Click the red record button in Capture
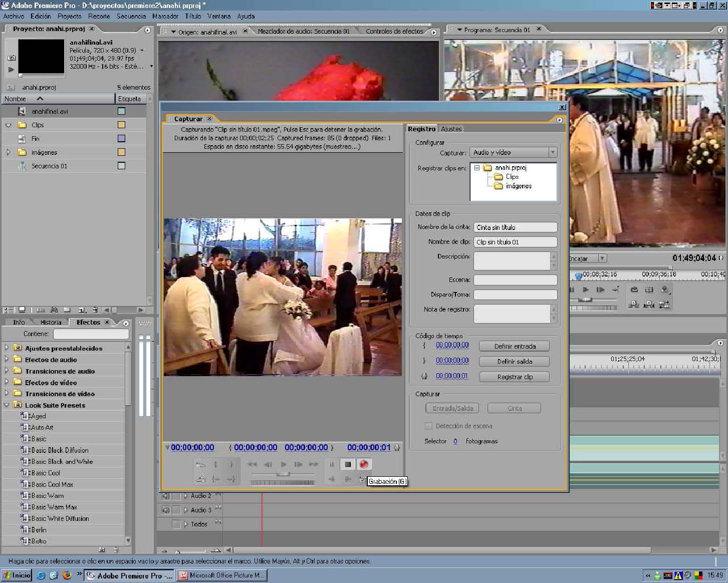 [x=364, y=464]
